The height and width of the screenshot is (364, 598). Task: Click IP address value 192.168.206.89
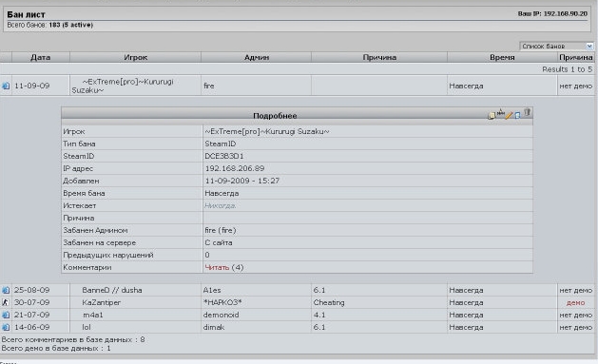235,168
